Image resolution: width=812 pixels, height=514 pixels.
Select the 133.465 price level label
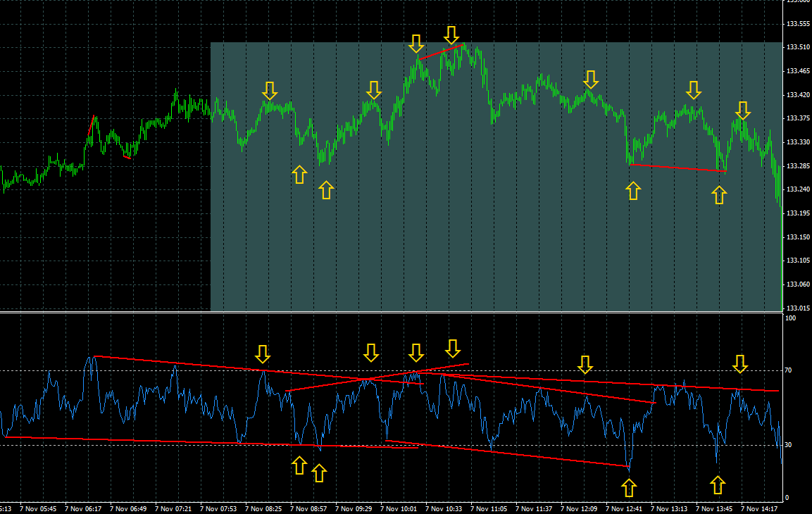(x=798, y=71)
